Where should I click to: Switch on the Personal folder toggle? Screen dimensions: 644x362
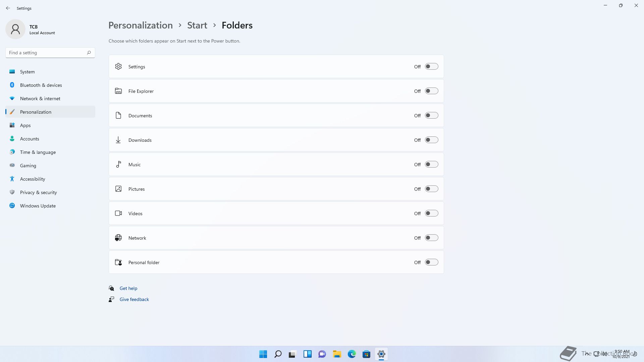pos(431,262)
